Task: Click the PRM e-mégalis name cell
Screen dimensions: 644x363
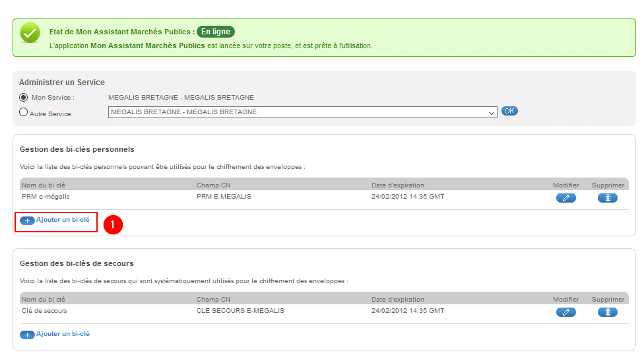Action: pos(46,196)
